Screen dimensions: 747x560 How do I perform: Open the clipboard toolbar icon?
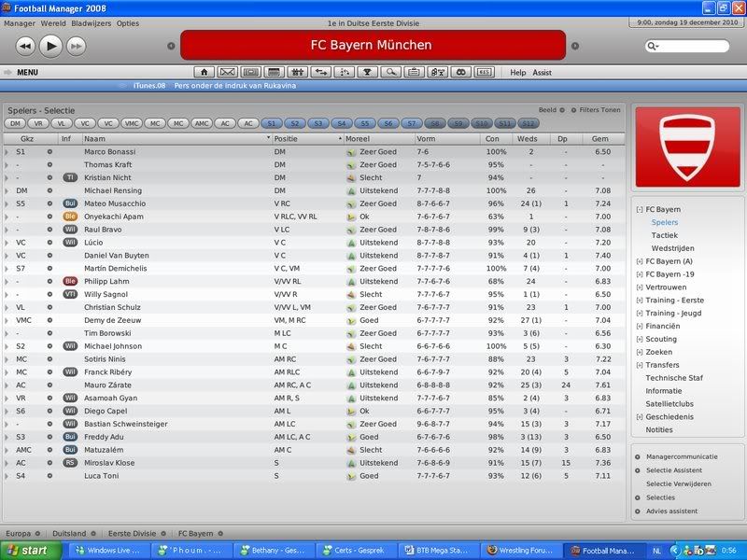click(414, 73)
